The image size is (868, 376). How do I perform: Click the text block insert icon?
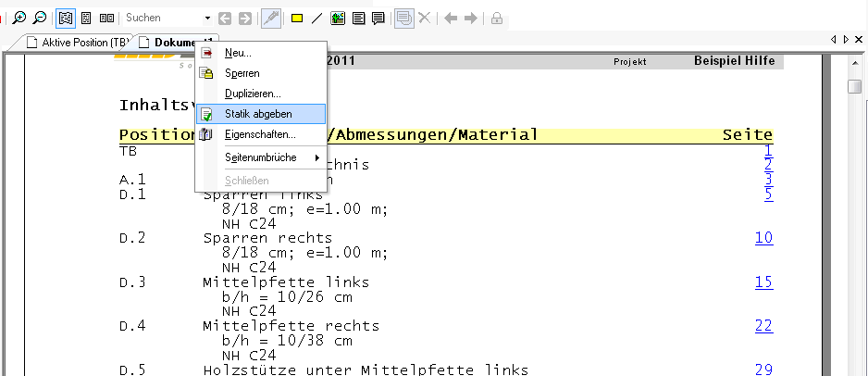(x=359, y=19)
